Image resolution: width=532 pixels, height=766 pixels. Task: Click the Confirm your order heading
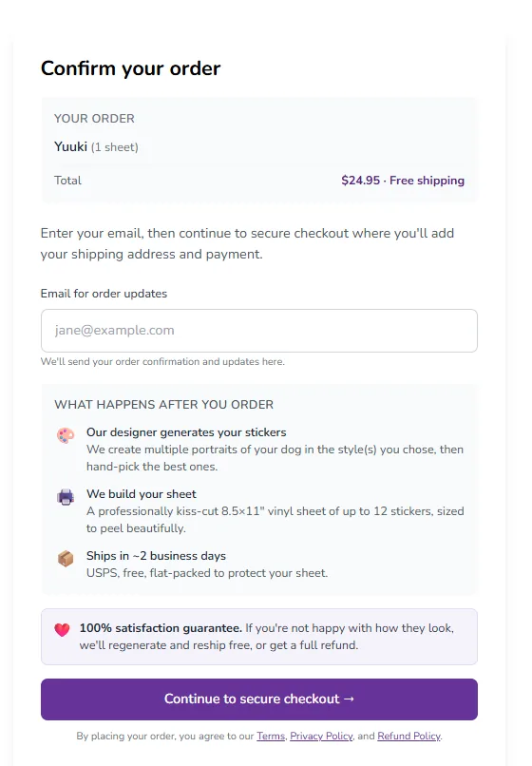tap(130, 68)
